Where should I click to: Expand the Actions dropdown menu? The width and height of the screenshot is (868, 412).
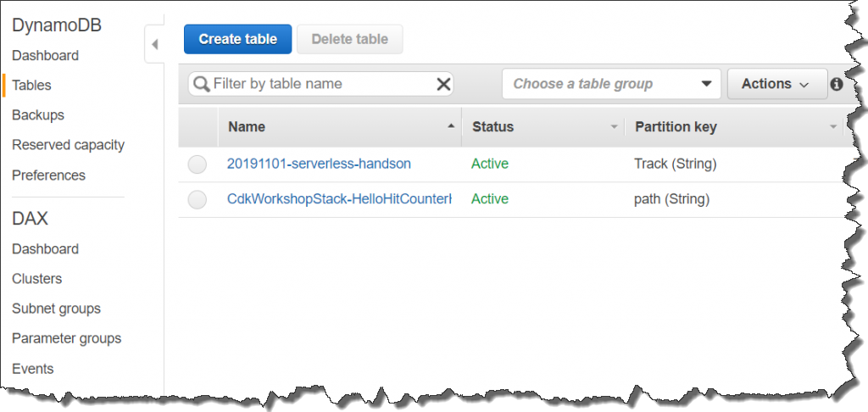[776, 84]
